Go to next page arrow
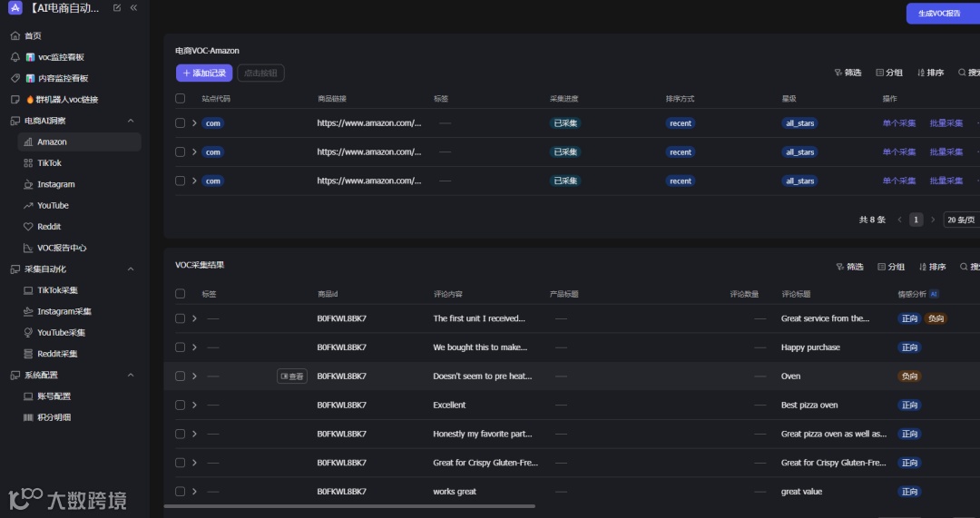The width and height of the screenshot is (980, 518). 933,220
